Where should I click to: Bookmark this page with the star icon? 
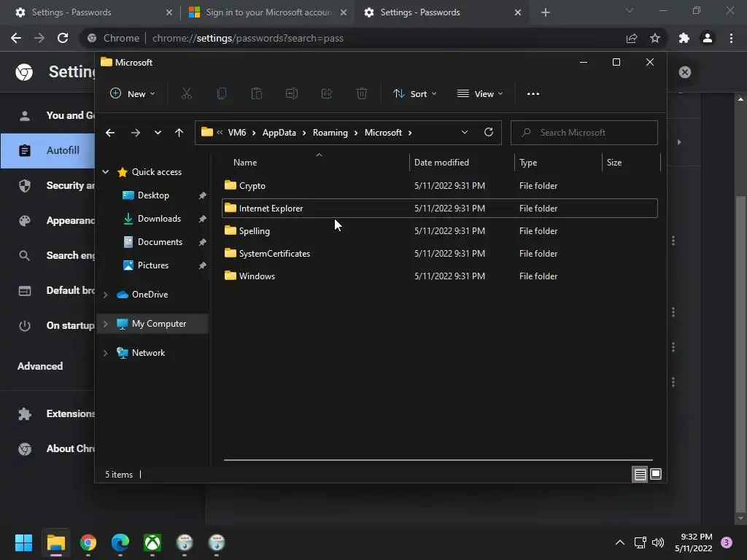(655, 38)
